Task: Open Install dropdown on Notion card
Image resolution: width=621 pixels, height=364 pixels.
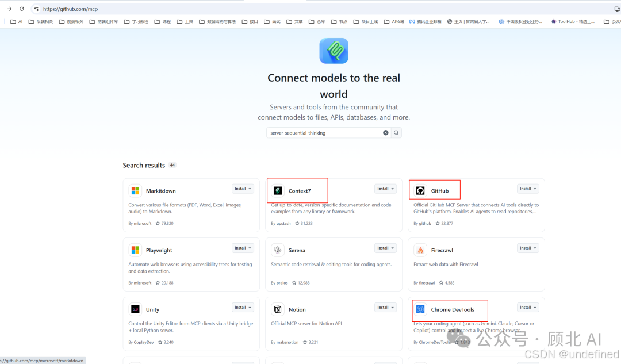Action: [385, 308]
